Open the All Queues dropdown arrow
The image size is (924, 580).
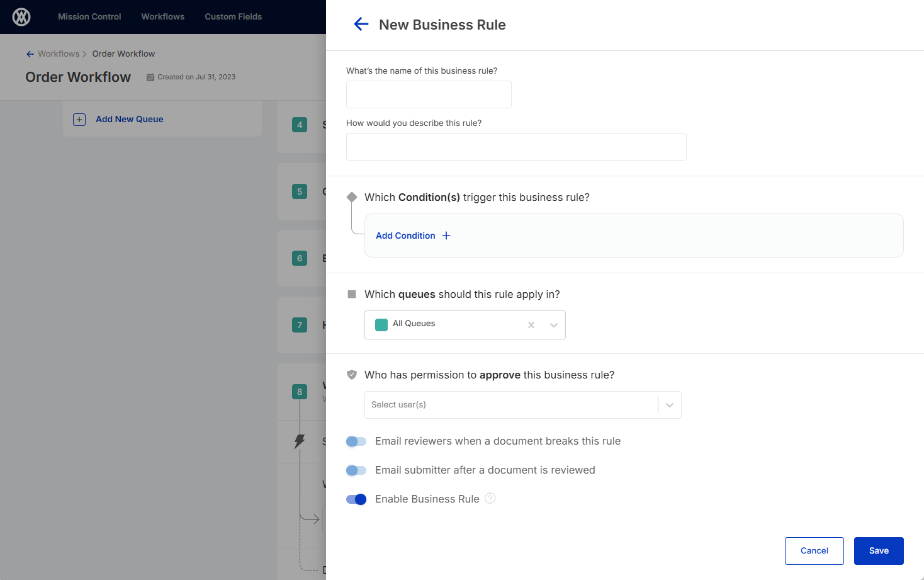point(554,325)
